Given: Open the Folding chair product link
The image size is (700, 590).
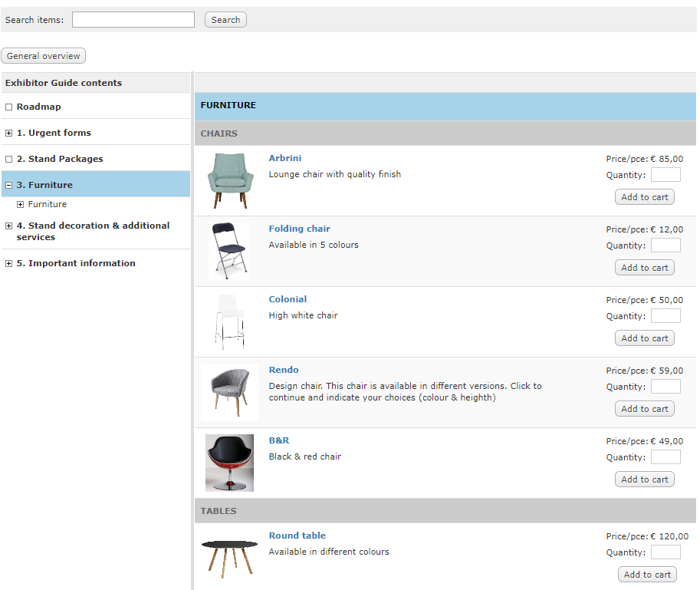Looking at the screenshot, I should click(299, 229).
